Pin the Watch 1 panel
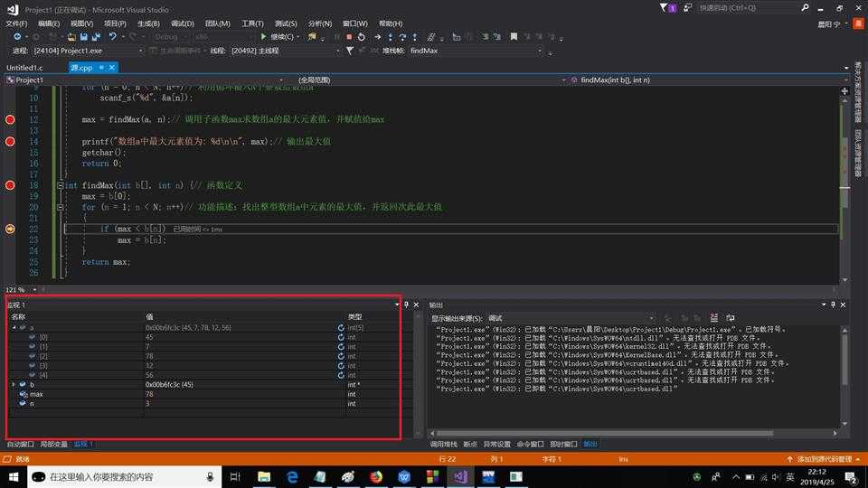Screen dimensions: 868x488 pyautogui.click(x=406, y=305)
